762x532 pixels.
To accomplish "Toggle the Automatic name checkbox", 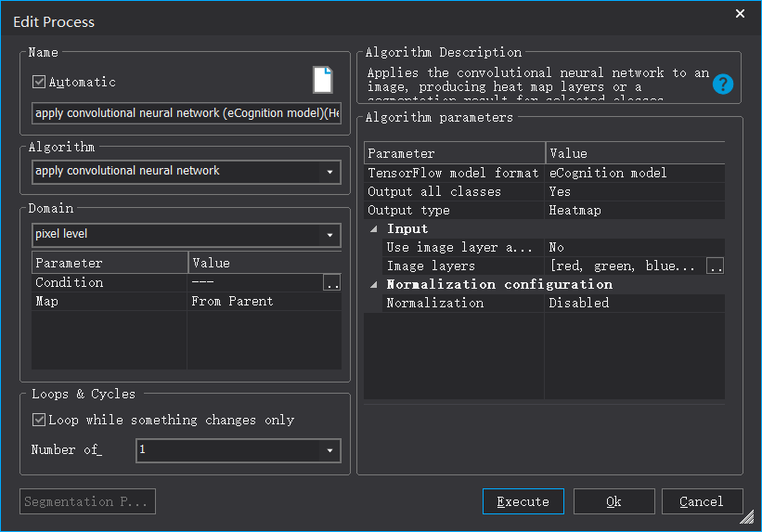I will click(39, 82).
